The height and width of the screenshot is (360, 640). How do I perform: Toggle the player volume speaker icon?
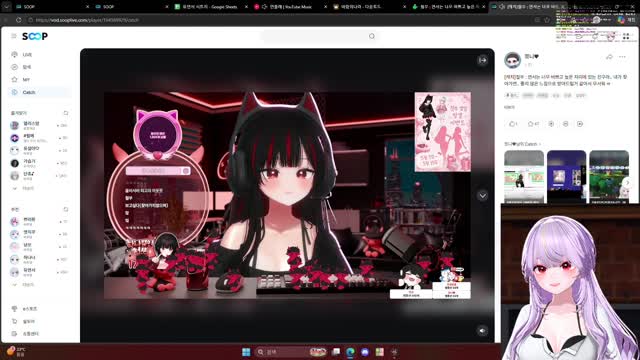[482, 331]
